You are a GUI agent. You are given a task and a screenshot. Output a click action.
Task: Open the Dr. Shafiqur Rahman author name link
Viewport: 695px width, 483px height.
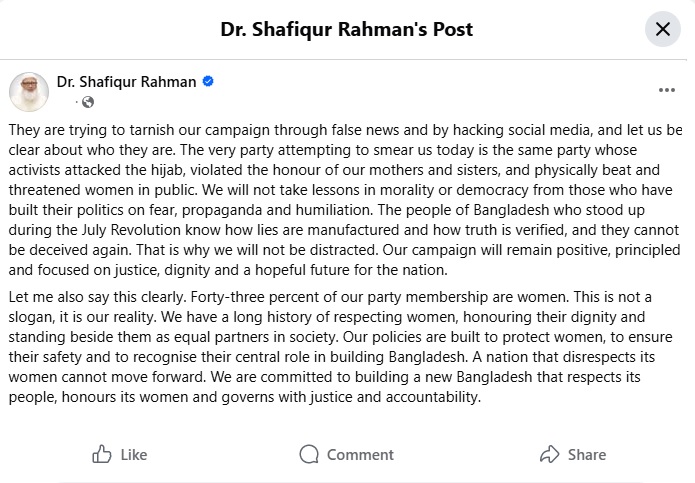tap(126, 82)
